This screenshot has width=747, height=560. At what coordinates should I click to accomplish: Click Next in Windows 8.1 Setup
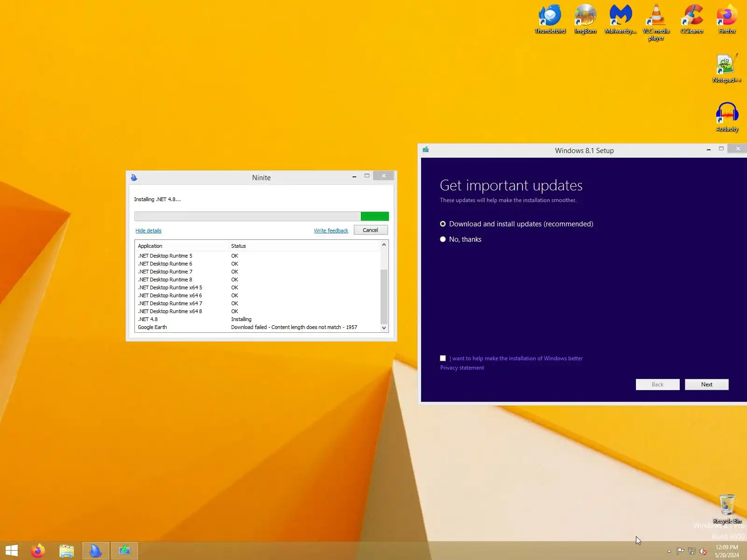(707, 385)
